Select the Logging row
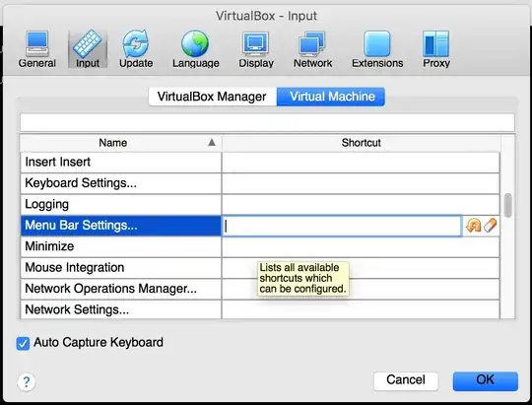Viewport: 532px width, 405px height. coord(121,204)
